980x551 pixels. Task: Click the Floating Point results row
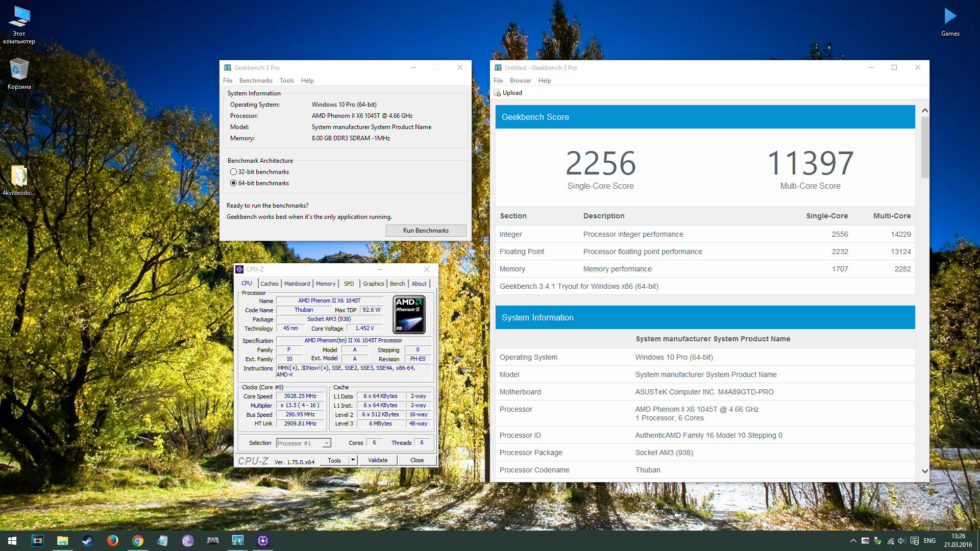coord(705,252)
